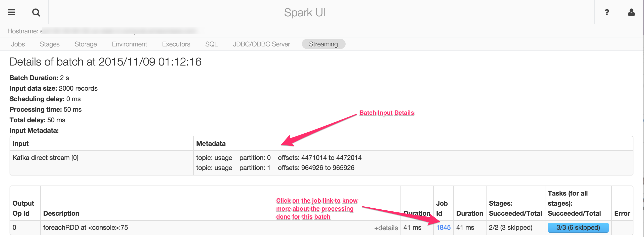The image size is (644, 237).
Task: Click the search magnifier icon
Action: tap(36, 12)
